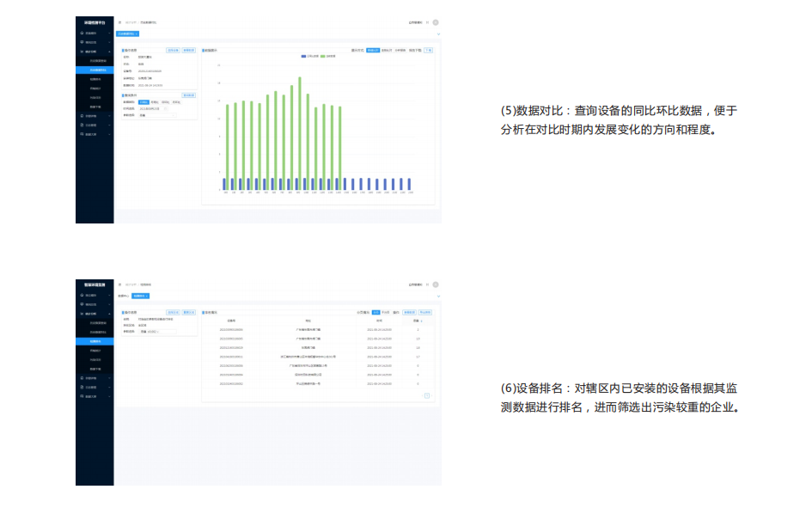Click the fullscreen icon beside avatar in lower screenshot

(427, 284)
